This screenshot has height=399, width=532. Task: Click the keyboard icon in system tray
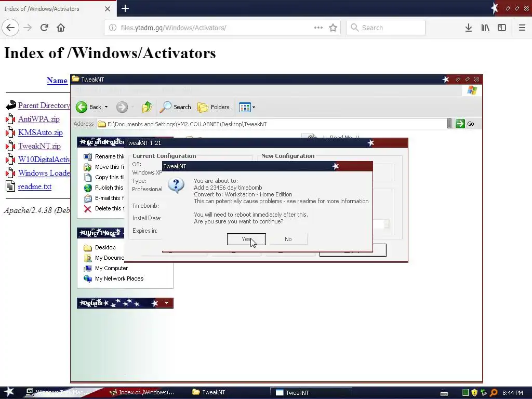point(444,393)
